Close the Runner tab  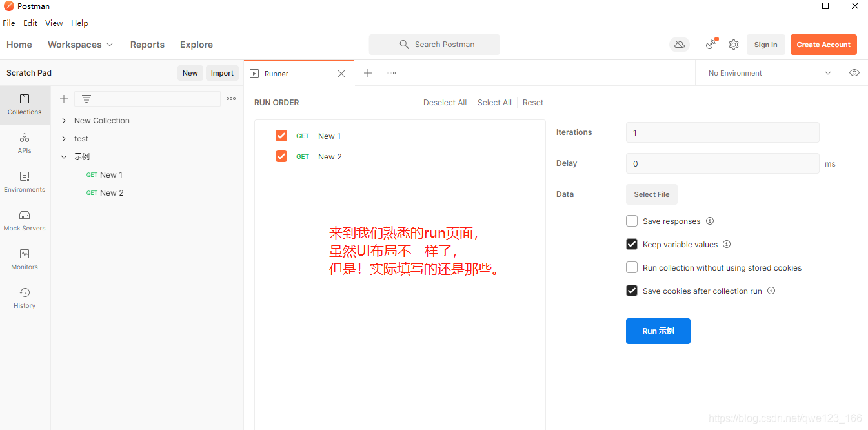[341, 74]
